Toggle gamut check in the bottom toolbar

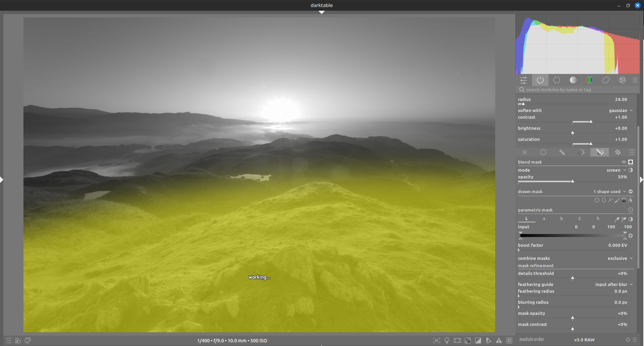(499, 340)
